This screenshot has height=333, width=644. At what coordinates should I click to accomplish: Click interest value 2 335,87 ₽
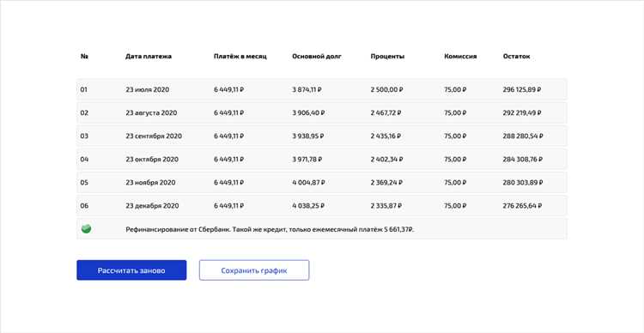click(x=386, y=206)
